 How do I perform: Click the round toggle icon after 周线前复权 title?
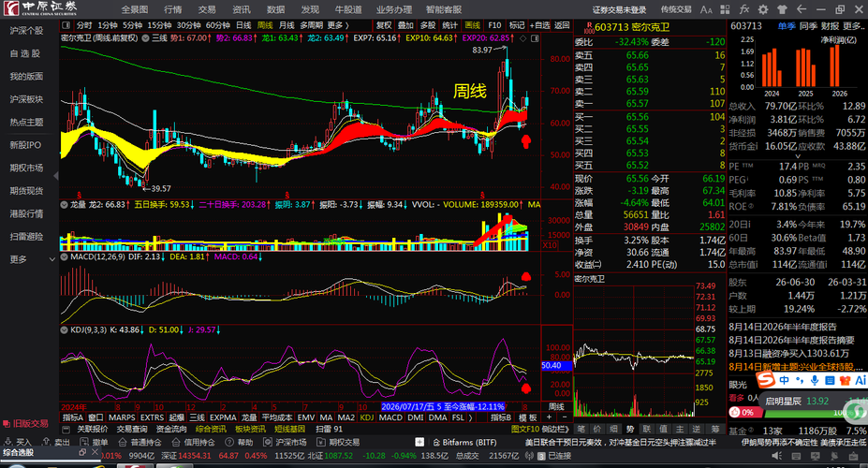[145, 38]
